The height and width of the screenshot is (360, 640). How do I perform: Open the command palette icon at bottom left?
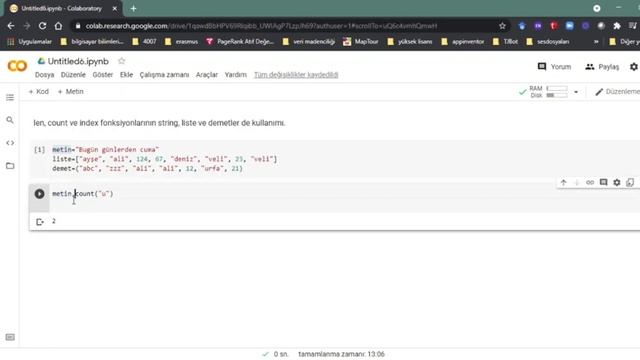[x=10, y=337]
